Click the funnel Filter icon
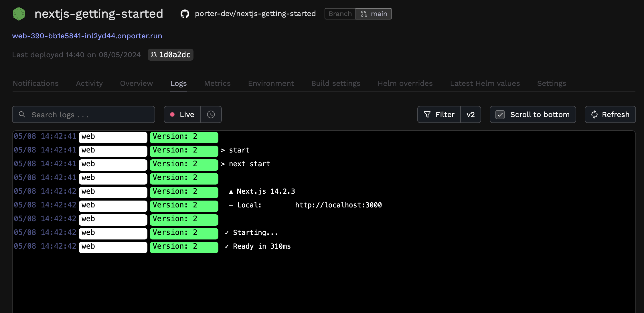The height and width of the screenshot is (313, 644). (427, 114)
